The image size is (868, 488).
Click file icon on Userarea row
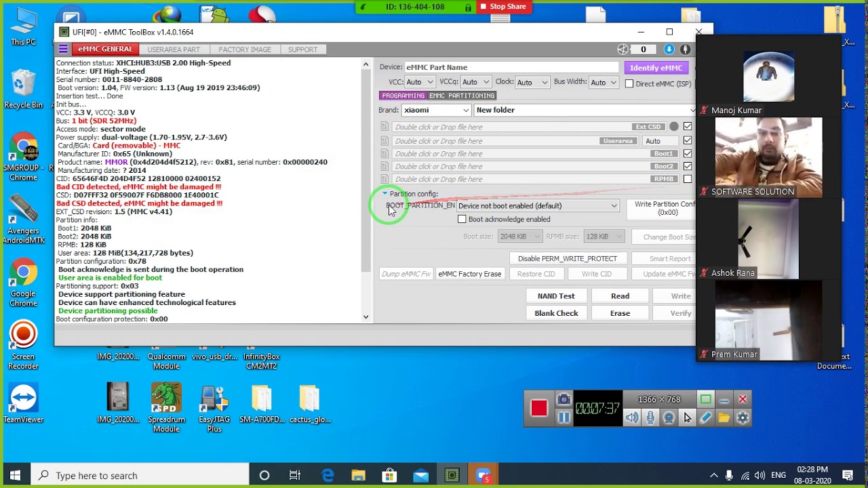pyautogui.click(x=384, y=141)
